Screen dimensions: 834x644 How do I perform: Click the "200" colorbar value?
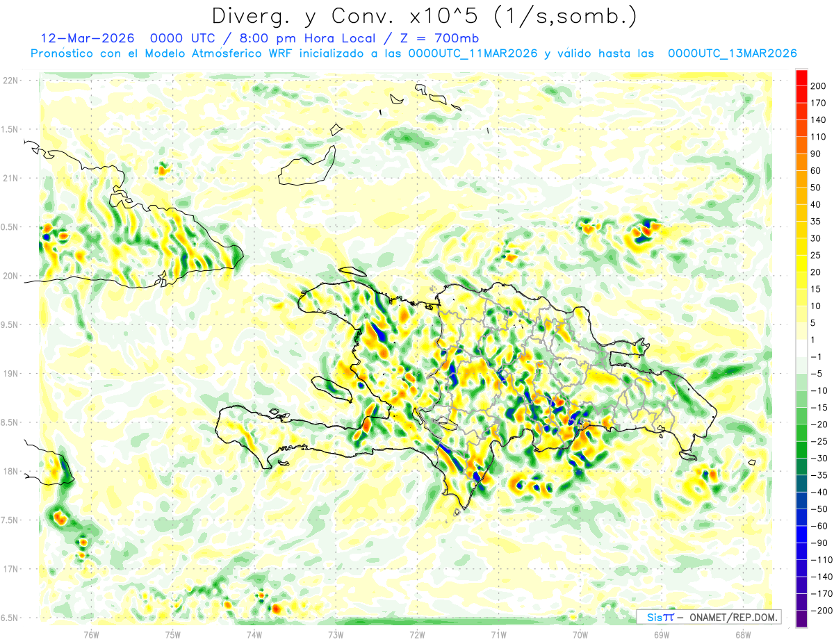click(x=819, y=86)
